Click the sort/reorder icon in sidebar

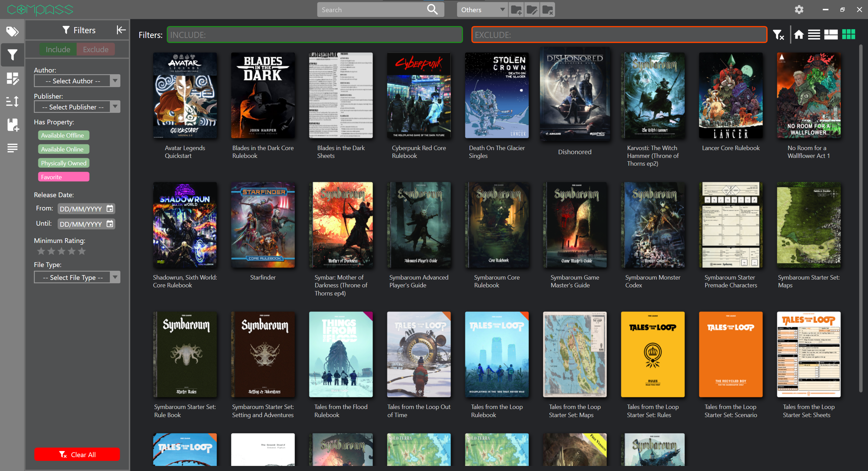tap(12, 102)
